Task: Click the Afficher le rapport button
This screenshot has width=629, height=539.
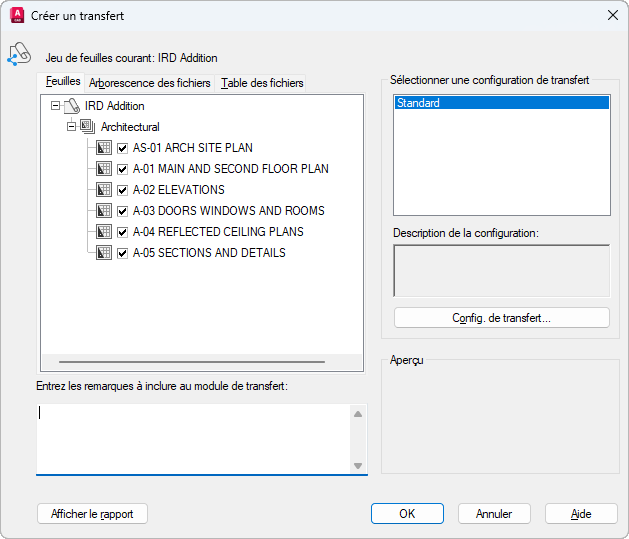Action: click(x=92, y=514)
